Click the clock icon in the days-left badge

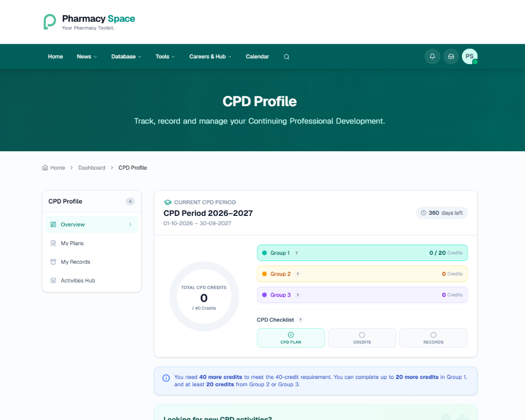(423, 213)
